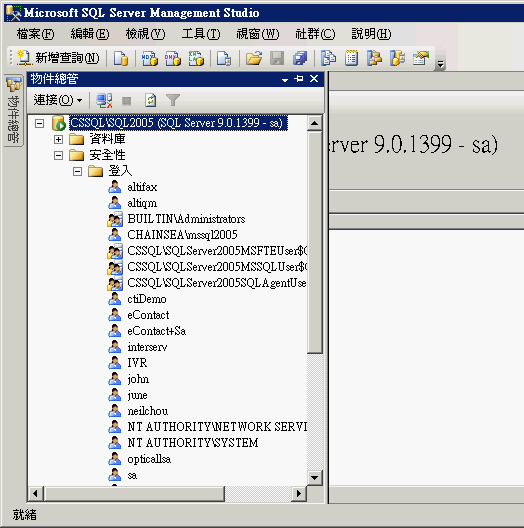Viewport: 524px width, 528px height.
Task: Click the Filter funnel icon
Action: click(173, 100)
